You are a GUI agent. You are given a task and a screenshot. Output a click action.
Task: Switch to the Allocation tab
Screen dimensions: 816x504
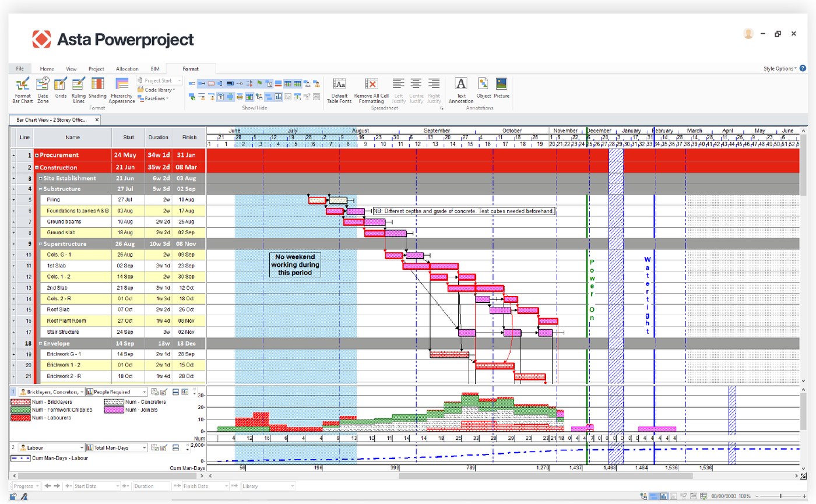tap(127, 68)
